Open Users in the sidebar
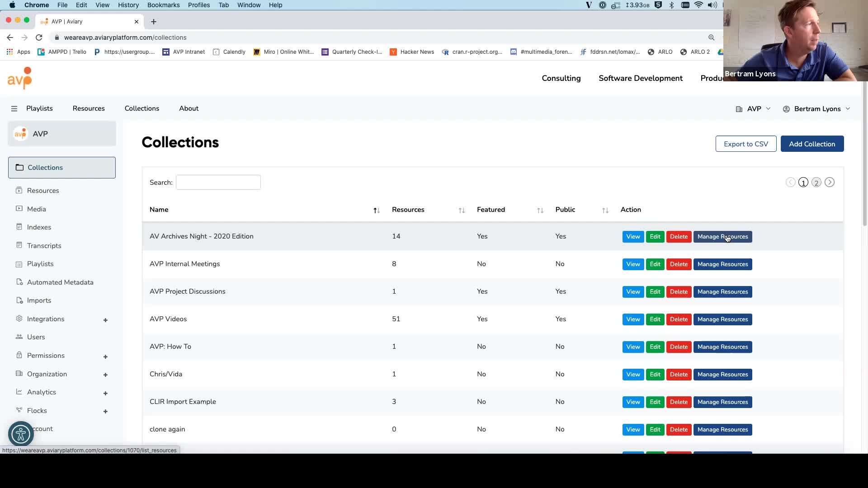This screenshot has height=488, width=868. [x=36, y=337]
